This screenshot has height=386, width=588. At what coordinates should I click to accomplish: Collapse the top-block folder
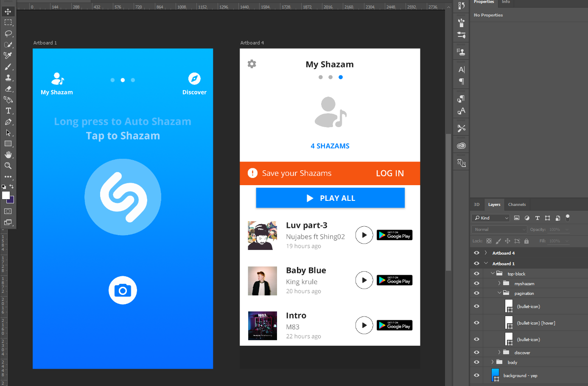click(x=493, y=274)
